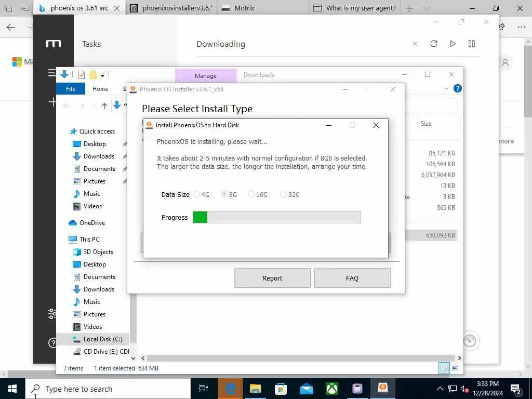
Task: Show hidden system tray icons chevron
Action: pyautogui.click(x=440, y=389)
